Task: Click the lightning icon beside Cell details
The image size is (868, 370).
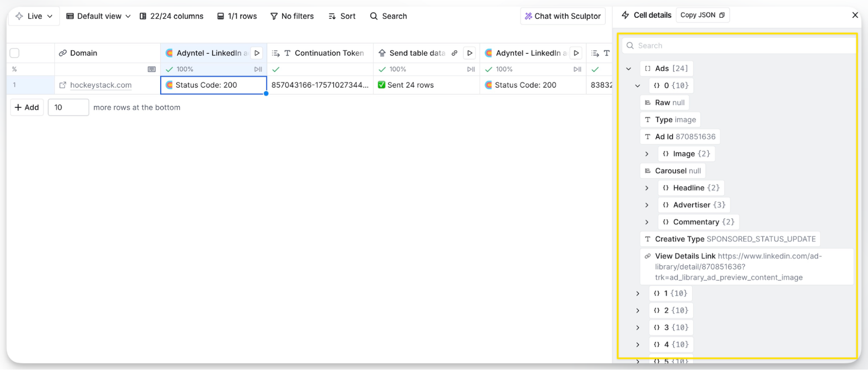Action: (625, 15)
